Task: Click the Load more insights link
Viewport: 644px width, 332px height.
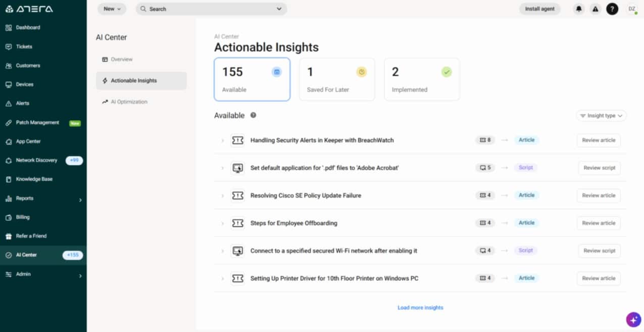Action: pyautogui.click(x=420, y=308)
